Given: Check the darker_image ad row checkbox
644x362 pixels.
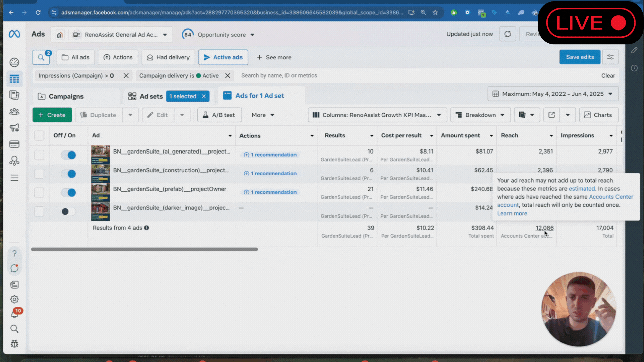Looking at the screenshot, I should tap(39, 212).
